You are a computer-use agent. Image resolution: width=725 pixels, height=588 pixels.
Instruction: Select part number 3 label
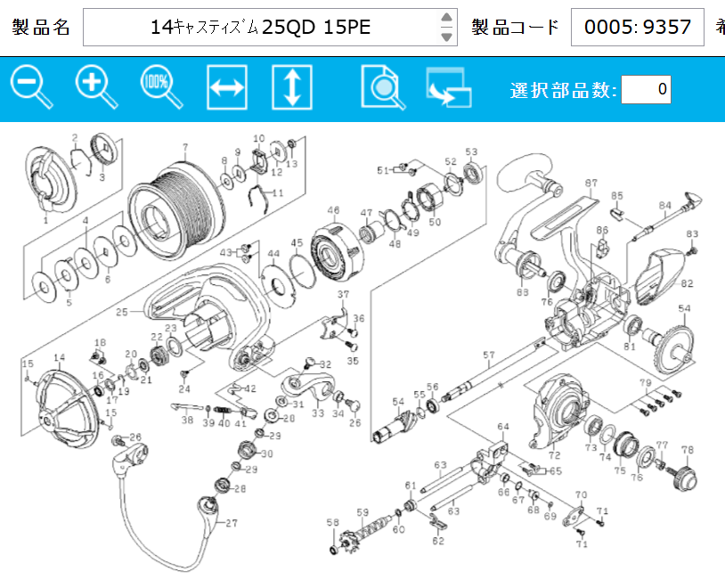pyautogui.click(x=102, y=177)
